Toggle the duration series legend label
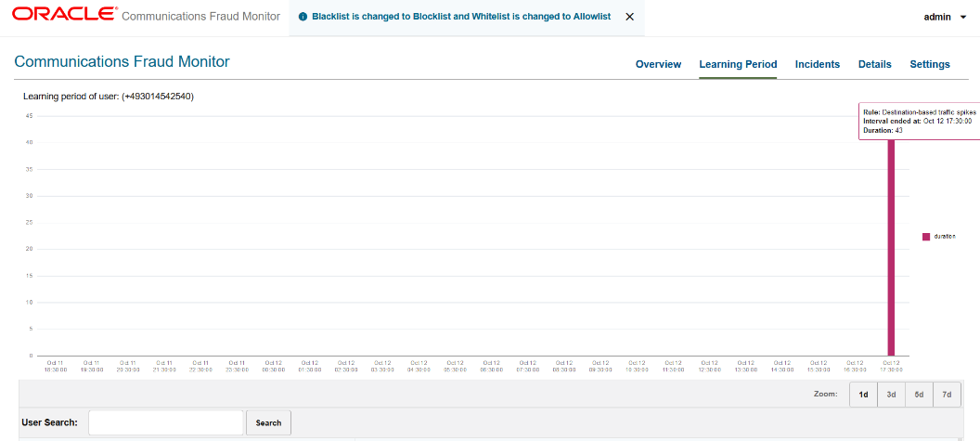This screenshot has height=441, width=980. pyautogui.click(x=945, y=237)
